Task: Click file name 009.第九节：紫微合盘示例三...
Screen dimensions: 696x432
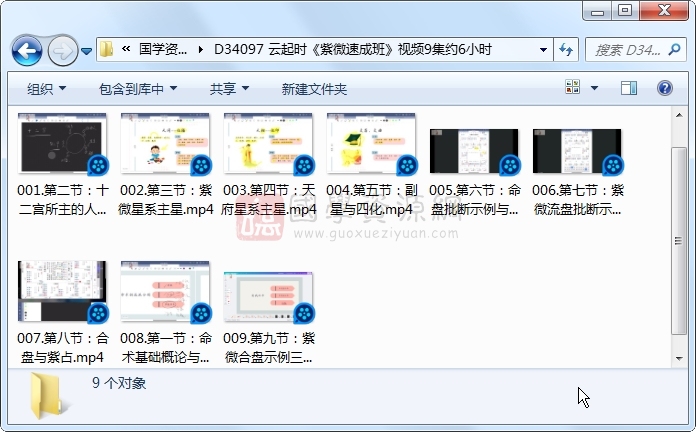Action: point(269,348)
